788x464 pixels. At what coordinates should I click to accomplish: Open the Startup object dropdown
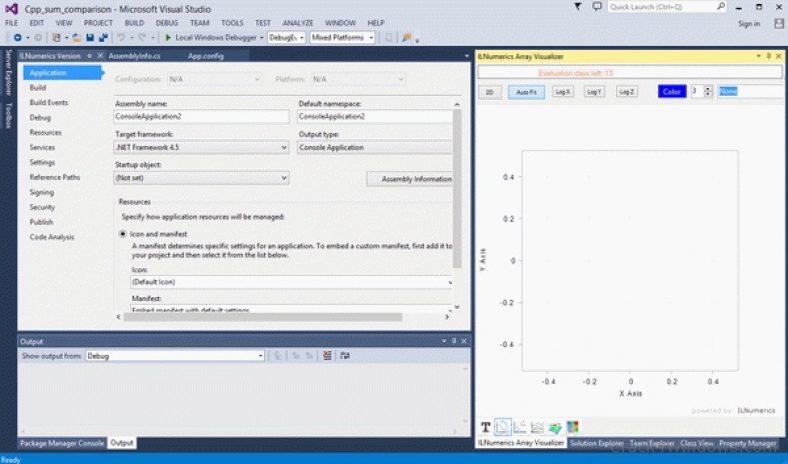click(x=201, y=178)
